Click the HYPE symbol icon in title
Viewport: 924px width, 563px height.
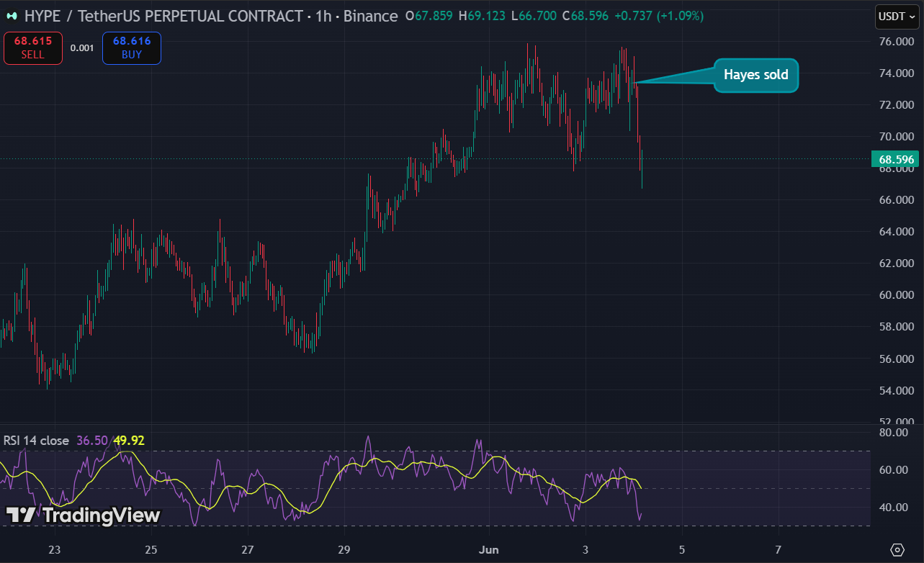12,16
